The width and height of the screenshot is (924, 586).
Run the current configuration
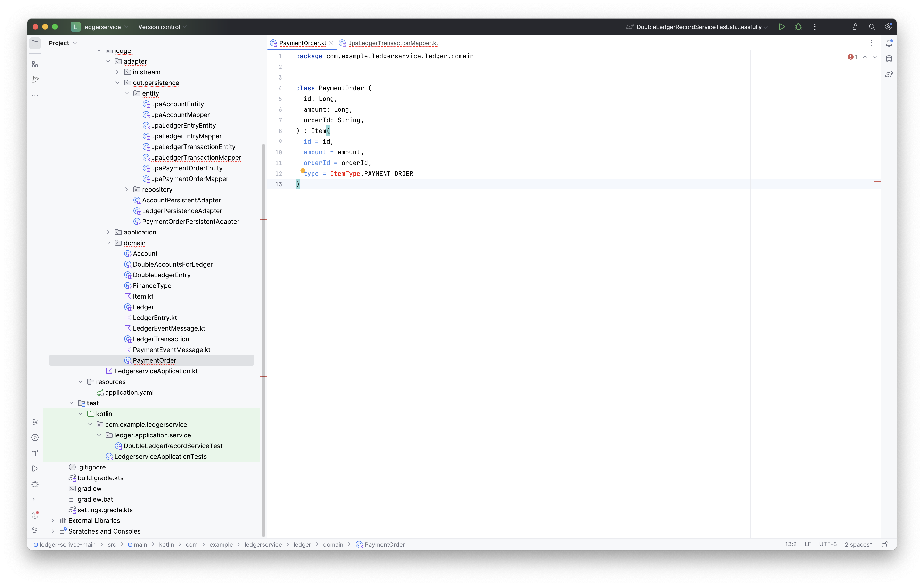pyautogui.click(x=782, y=27)
